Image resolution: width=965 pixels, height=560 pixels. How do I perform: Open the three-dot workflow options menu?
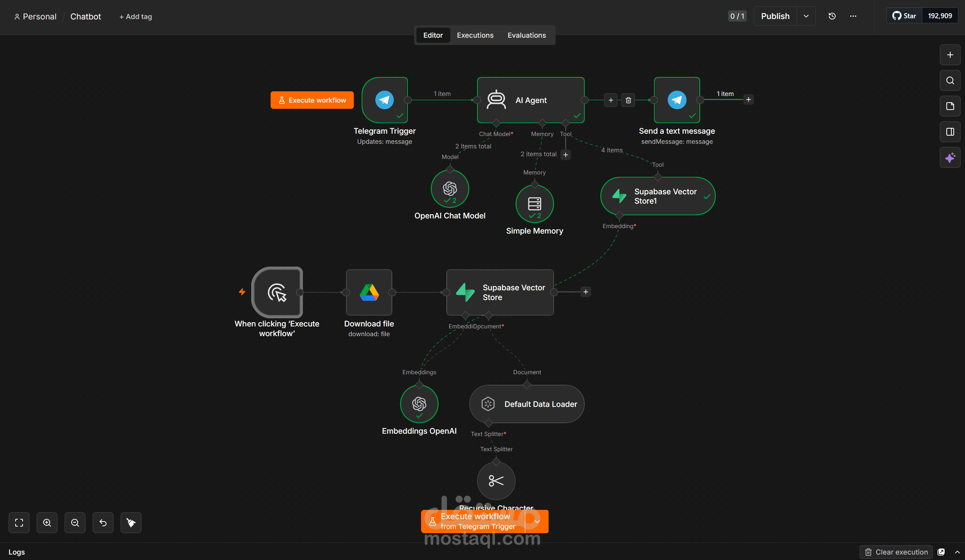pos(853,16)
